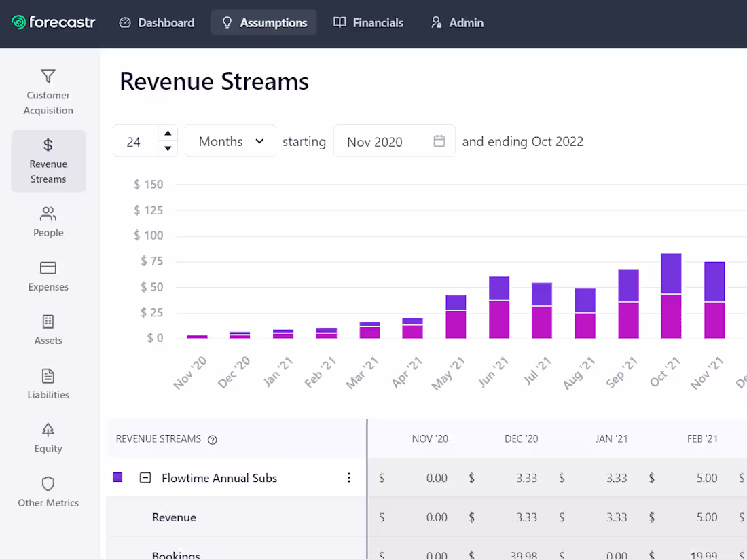Select the Revenue Streams dollar icon
Viewport: 747px width, 560px height.
click(48, 145)
